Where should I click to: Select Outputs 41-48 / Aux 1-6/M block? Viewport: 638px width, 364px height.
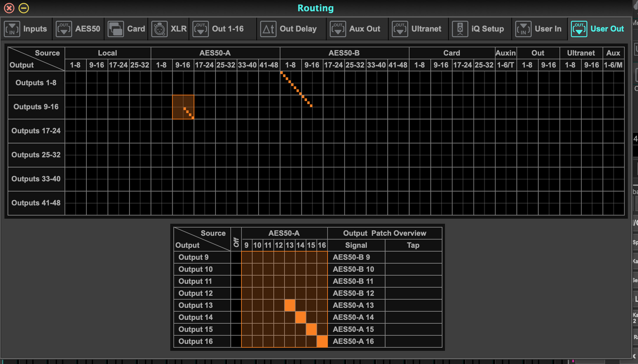(613, 203)
